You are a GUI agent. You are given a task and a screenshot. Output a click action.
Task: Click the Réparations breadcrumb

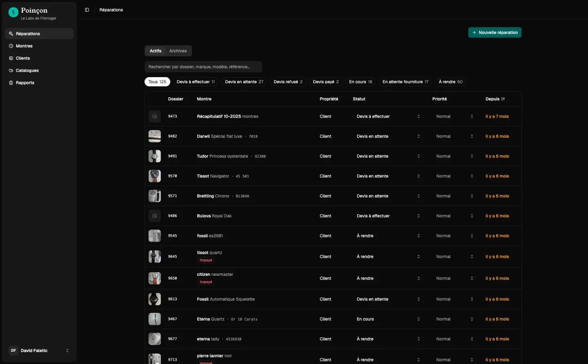pyautogui.click(x=111, y=10)
